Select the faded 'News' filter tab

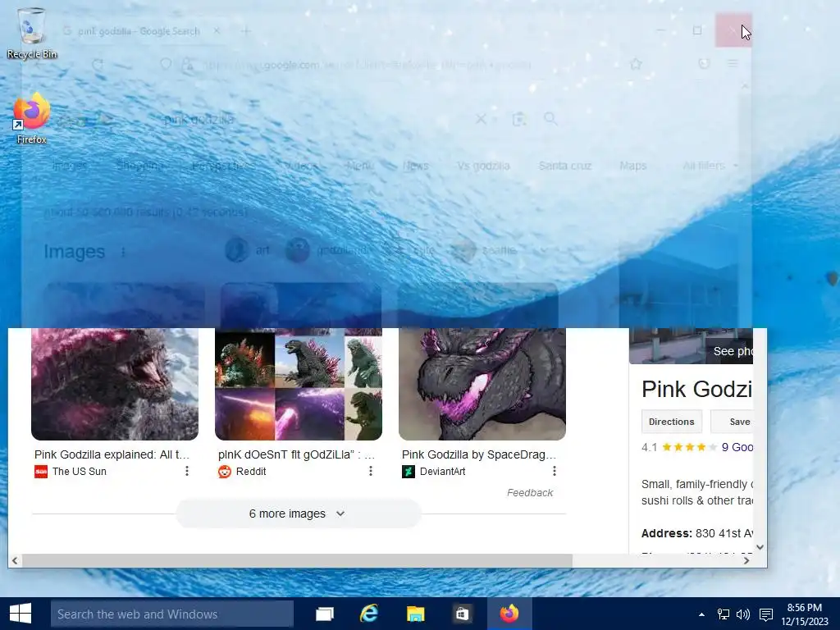point(416,166)
